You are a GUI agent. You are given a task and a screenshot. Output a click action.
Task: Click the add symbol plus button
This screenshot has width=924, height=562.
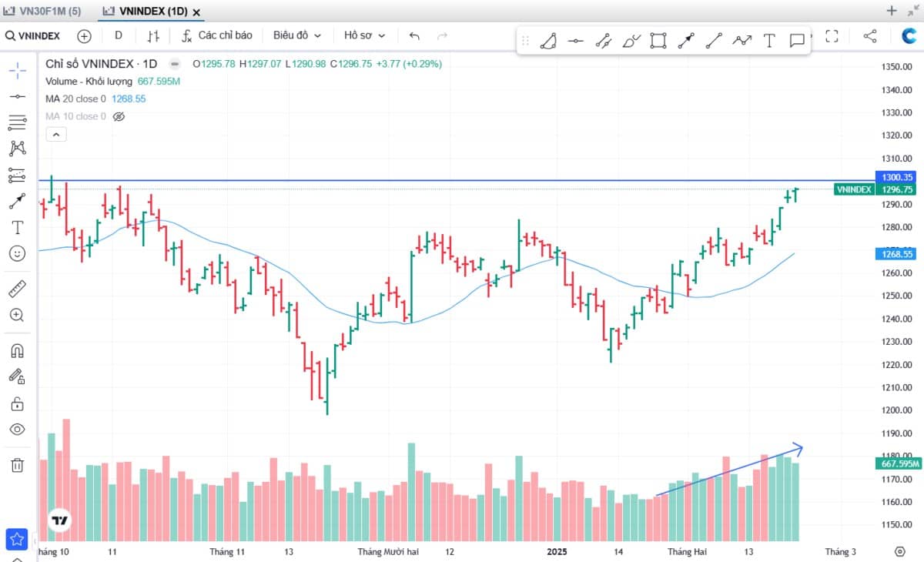click(84, 35)
